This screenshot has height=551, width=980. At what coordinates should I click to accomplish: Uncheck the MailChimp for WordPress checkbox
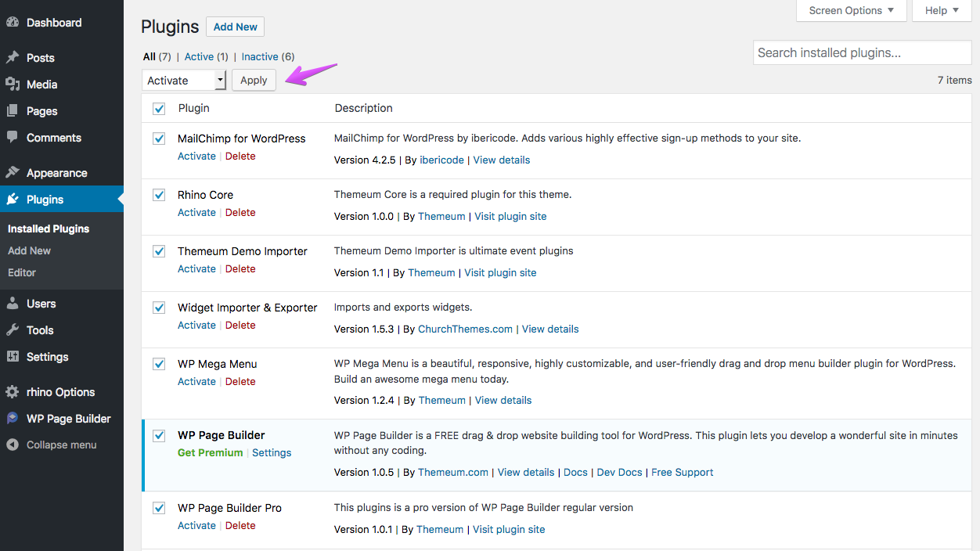pos(159,139)
